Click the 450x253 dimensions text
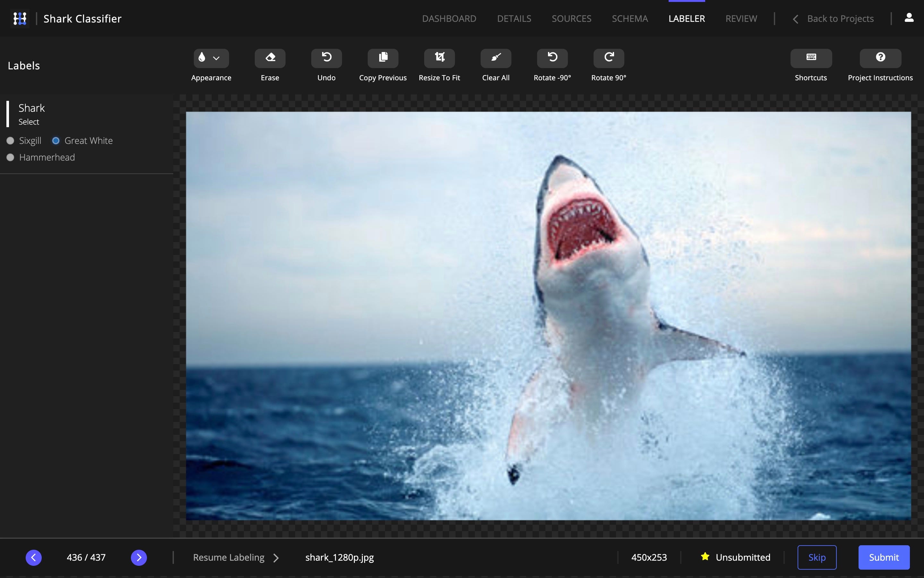 [x=649, y=557]
